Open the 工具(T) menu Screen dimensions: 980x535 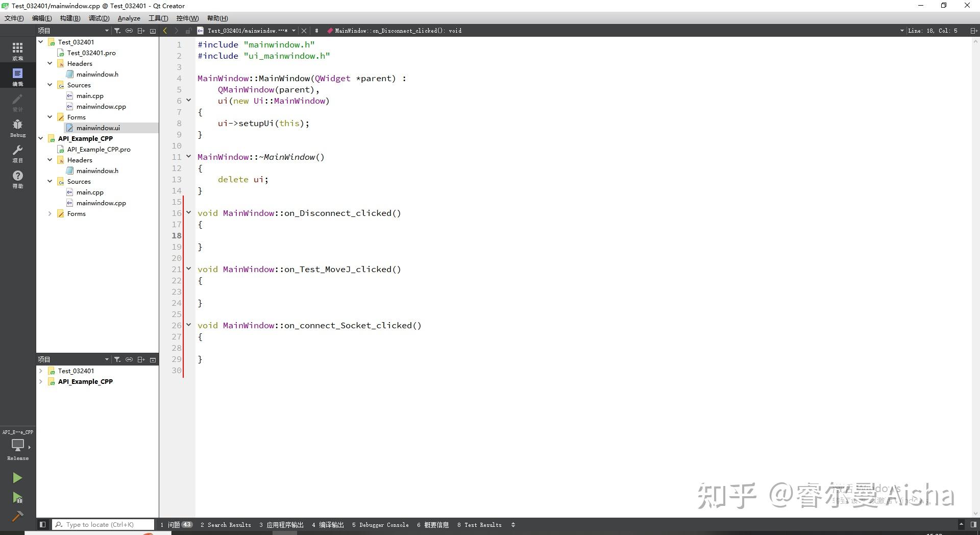(x=158, y=18)
